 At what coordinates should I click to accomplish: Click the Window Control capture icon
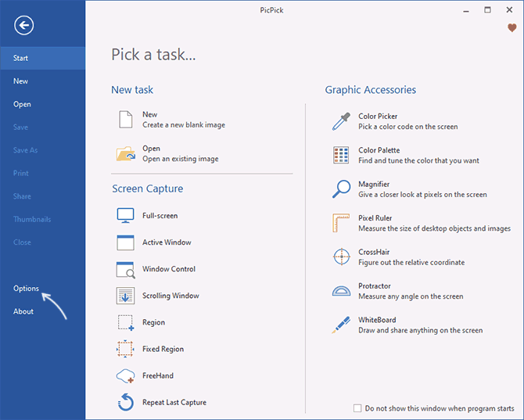pos(126,270)
